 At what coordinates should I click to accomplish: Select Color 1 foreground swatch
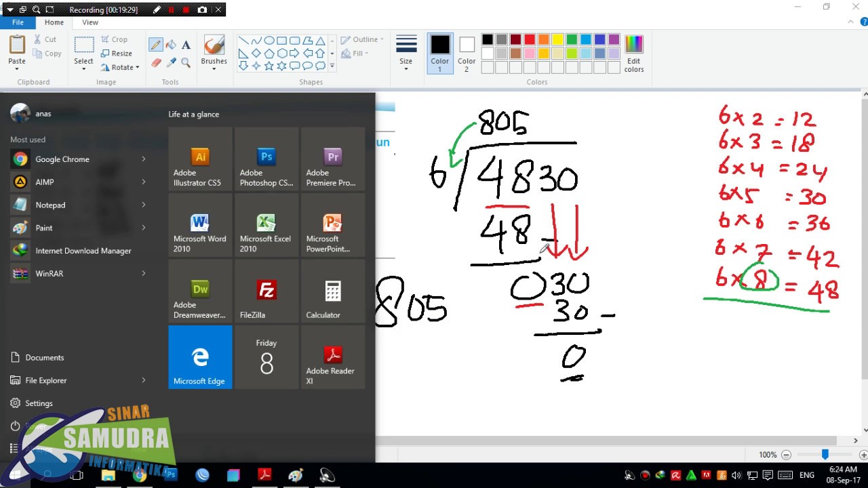tap(440, 53)
